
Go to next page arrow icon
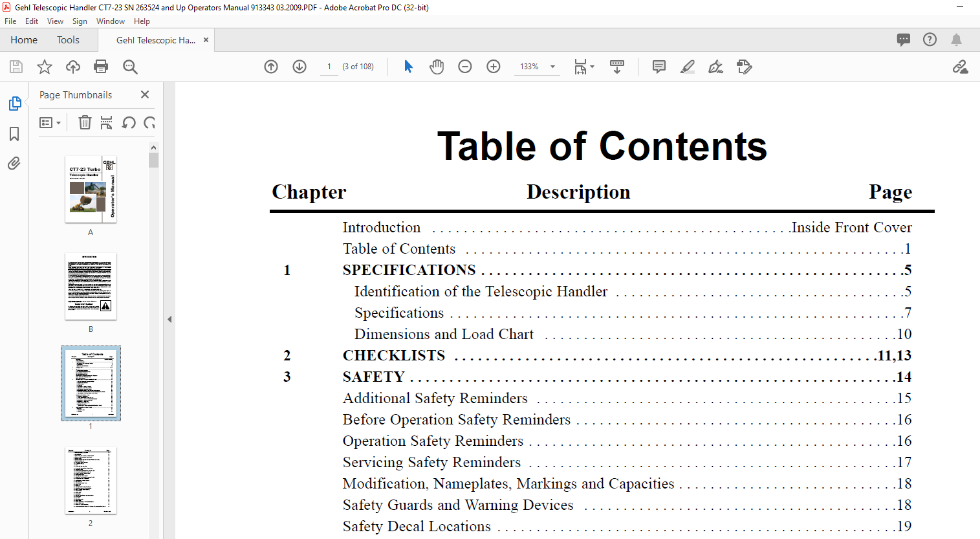(x=299, y=67)
